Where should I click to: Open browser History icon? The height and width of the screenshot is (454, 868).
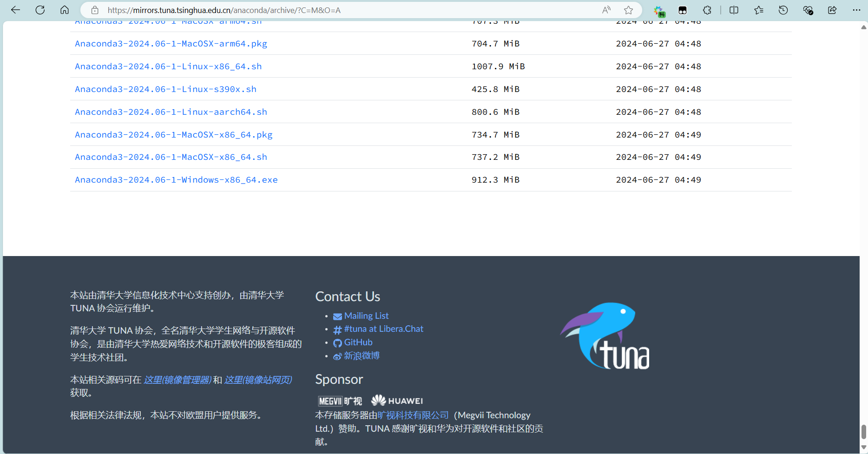(783, 10)
